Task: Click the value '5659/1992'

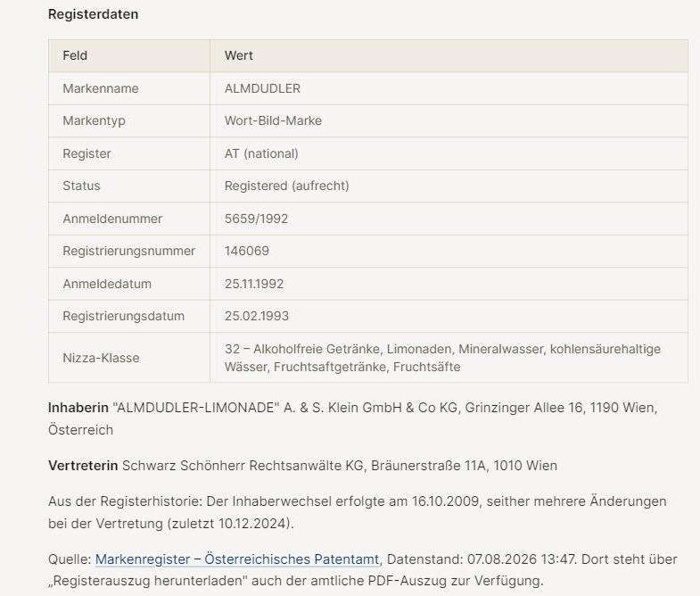Action: tap(256, 219)
